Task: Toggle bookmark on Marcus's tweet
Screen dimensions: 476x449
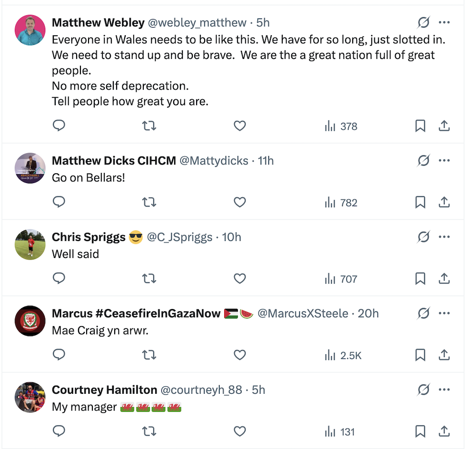Action: coord(420,355)
